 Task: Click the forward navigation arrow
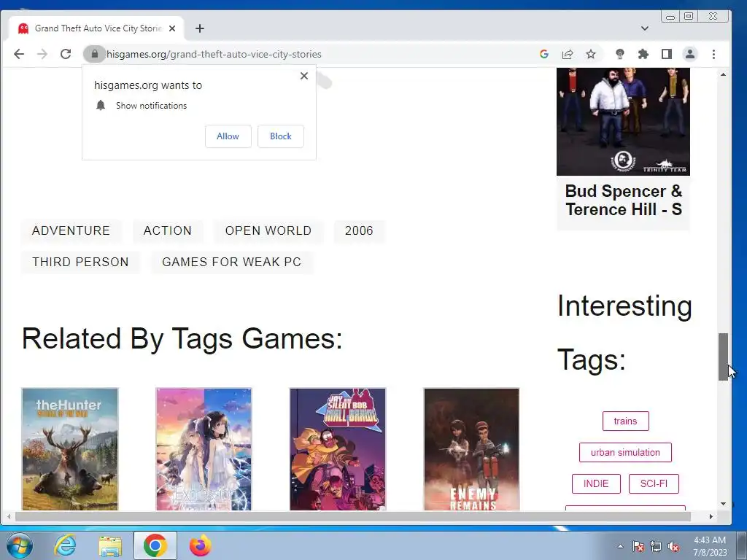pyautogui.click(x=42, y=54)
